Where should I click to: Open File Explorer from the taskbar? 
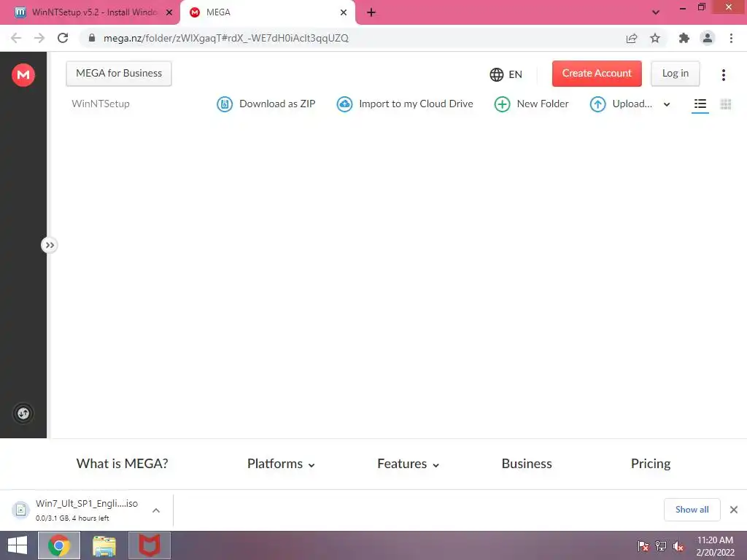tap(104, 545)
